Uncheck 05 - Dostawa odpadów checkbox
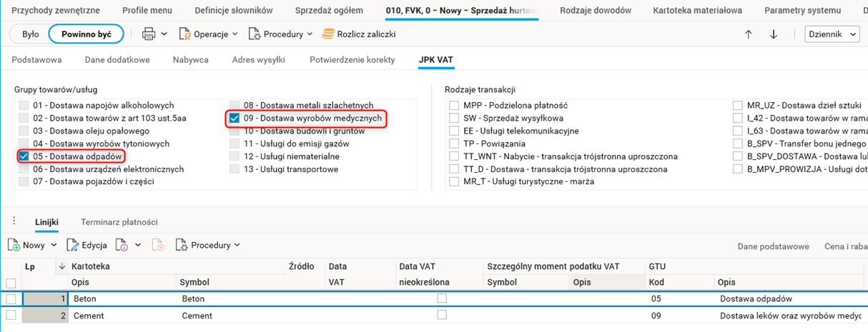Screen dimensions: 868x332 24,156
